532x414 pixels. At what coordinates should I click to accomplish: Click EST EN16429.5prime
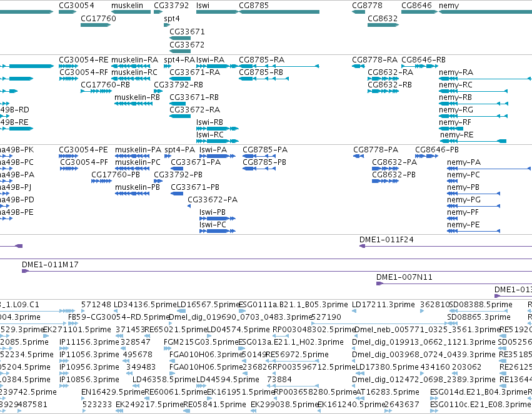click(113, 392)
